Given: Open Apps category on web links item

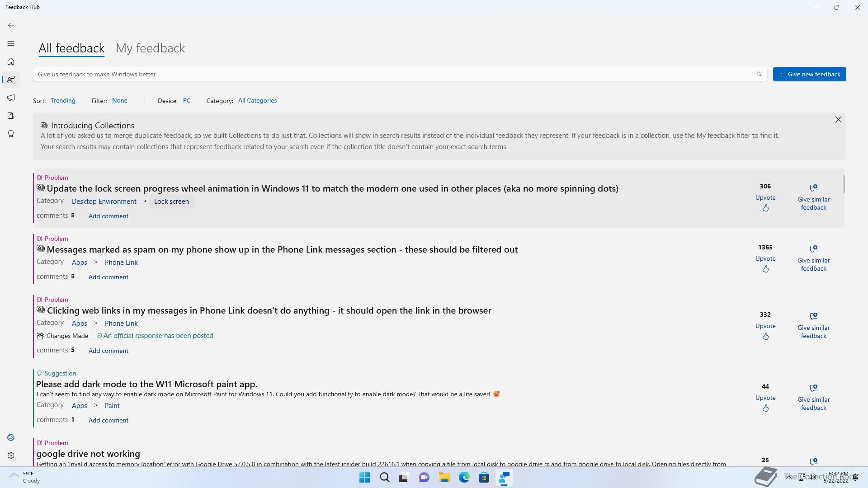Looking at the screenshot, I should (79, 324).
